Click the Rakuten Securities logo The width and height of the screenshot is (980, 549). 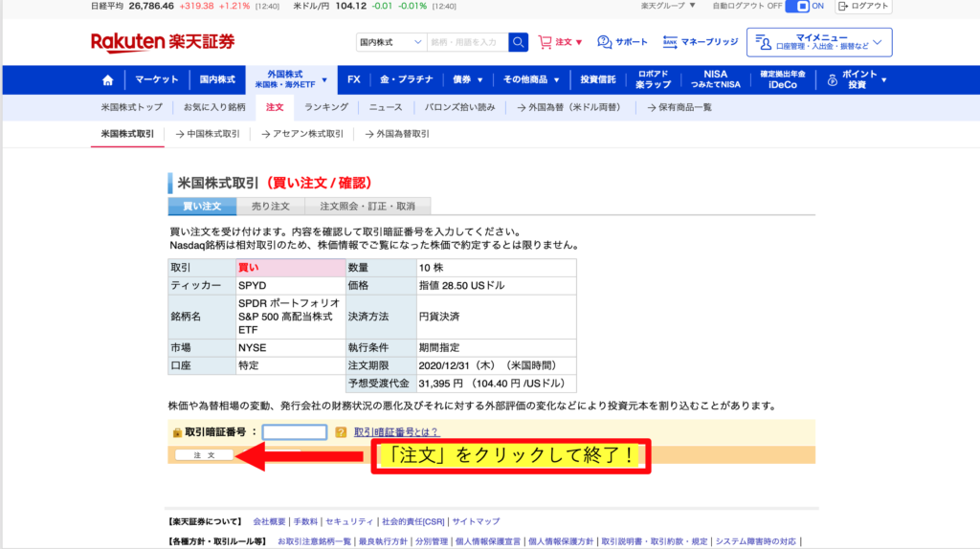click(163, 42)
